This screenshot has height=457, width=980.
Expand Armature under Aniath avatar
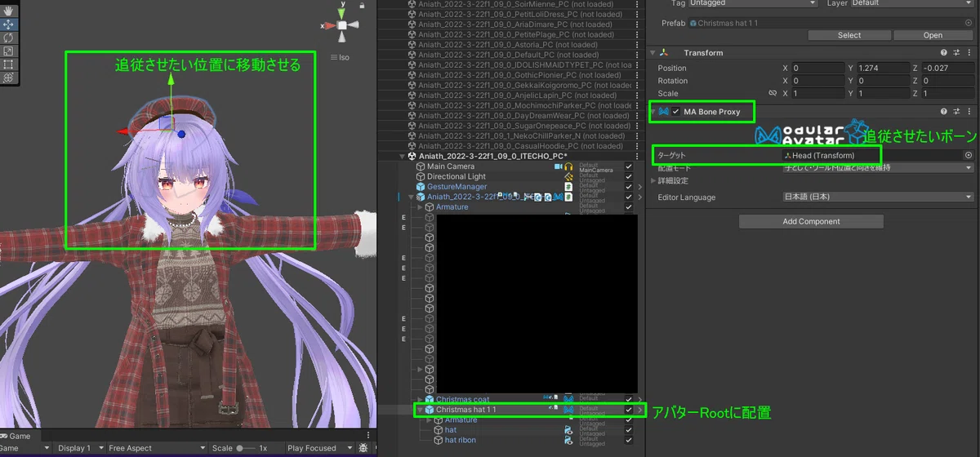click(421, 207)
